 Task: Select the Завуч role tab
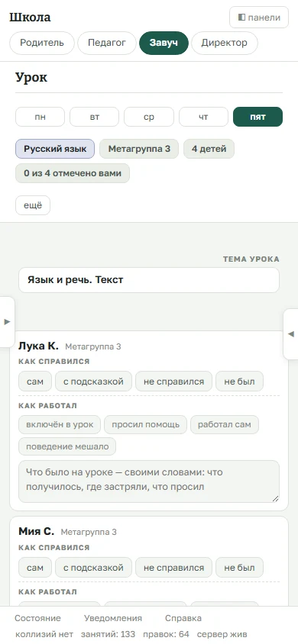[x=164, y=43]
